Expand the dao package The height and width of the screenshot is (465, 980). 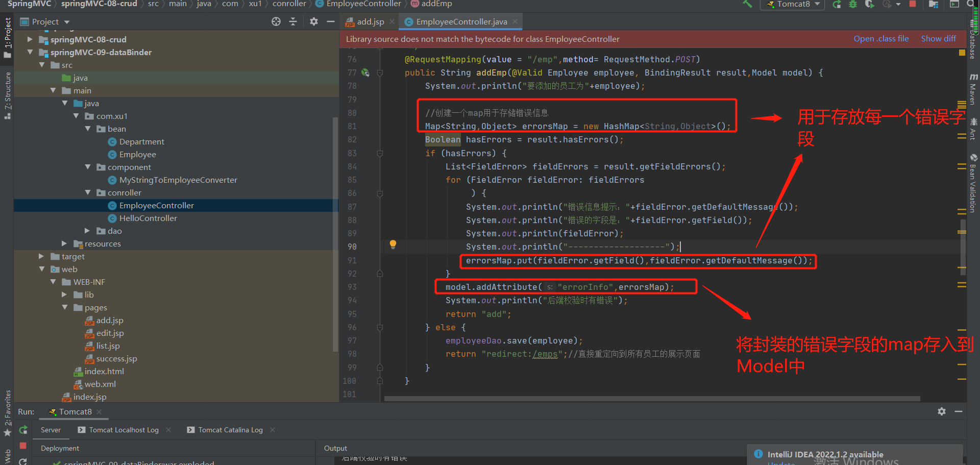click(x=87, y=231)
